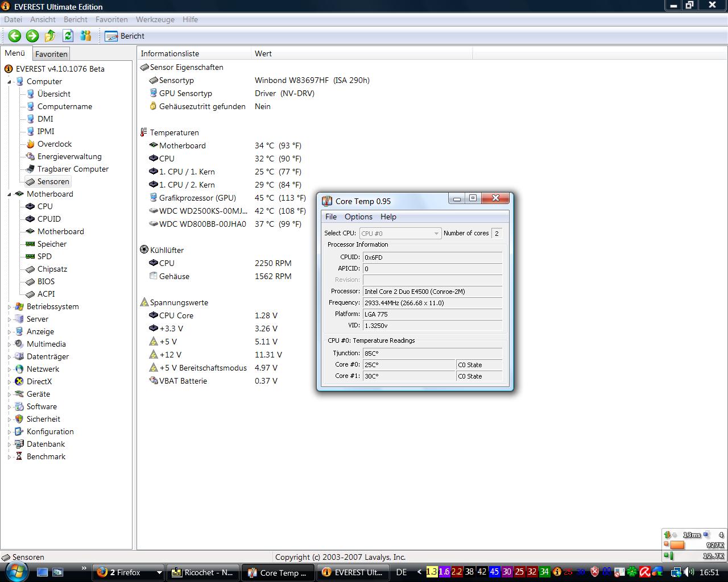
Task: Select the Übersicht tree item icon
Action: [x=30, y=94]
